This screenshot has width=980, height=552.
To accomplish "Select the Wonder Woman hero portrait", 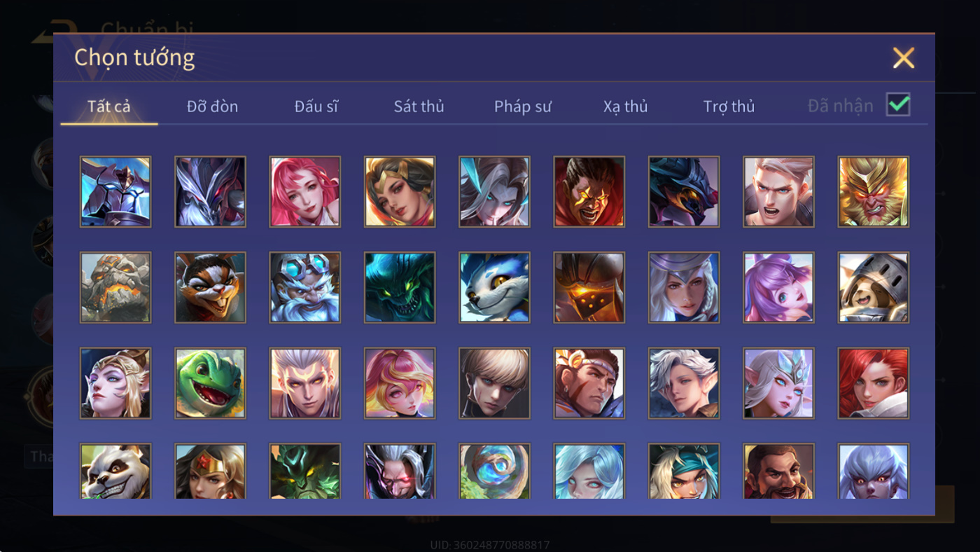I will point(210,471).
